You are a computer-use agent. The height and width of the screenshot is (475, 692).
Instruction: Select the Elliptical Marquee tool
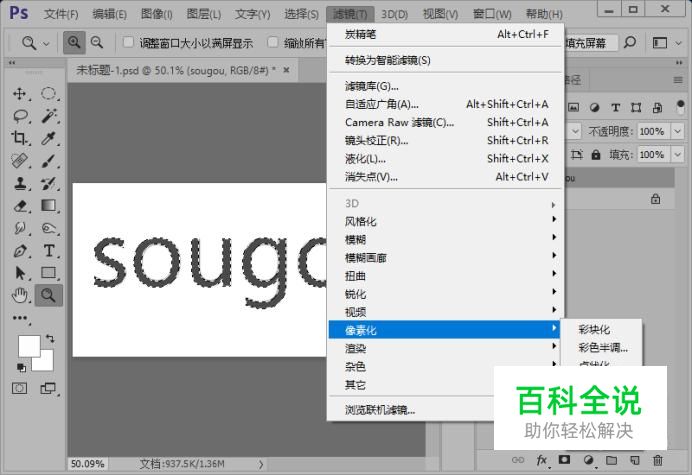(x=49, y=94)
